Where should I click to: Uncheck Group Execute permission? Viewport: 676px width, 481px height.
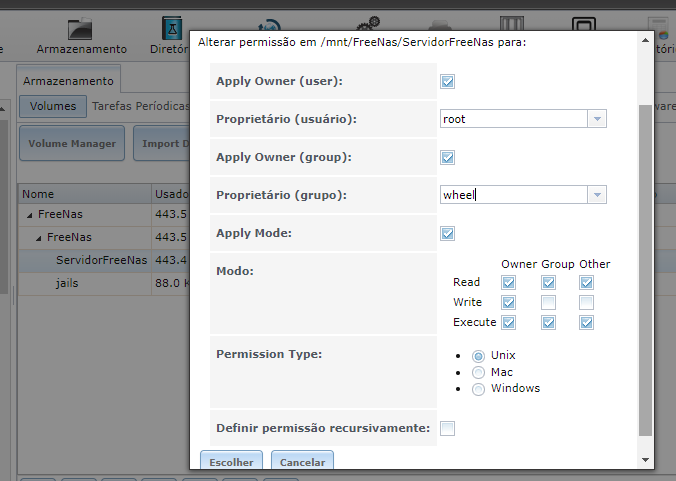[x=548, y=322]
